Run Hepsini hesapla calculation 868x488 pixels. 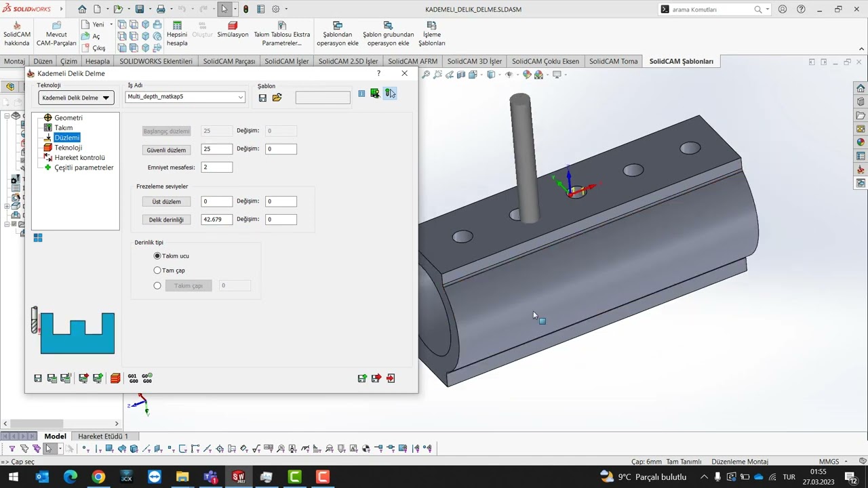point(177,34)
